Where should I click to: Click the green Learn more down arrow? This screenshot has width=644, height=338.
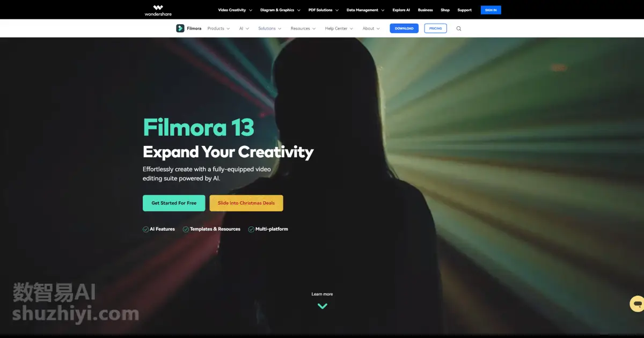click(x=322, y=306)
